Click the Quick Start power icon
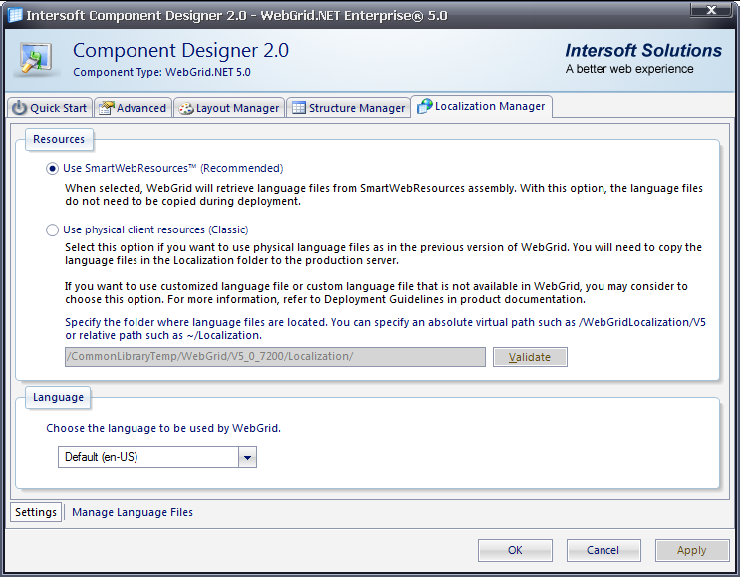 19,108
